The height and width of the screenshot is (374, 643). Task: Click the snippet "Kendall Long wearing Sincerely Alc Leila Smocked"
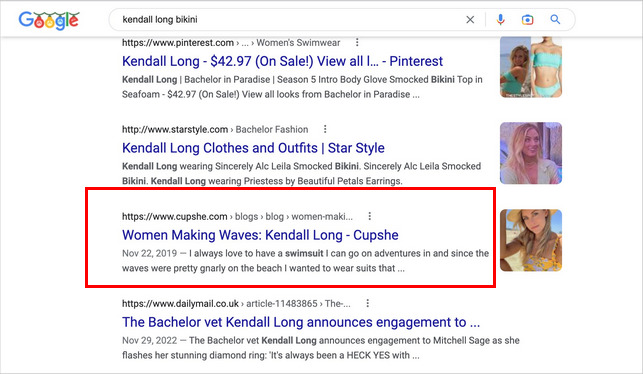click(301, 174)
